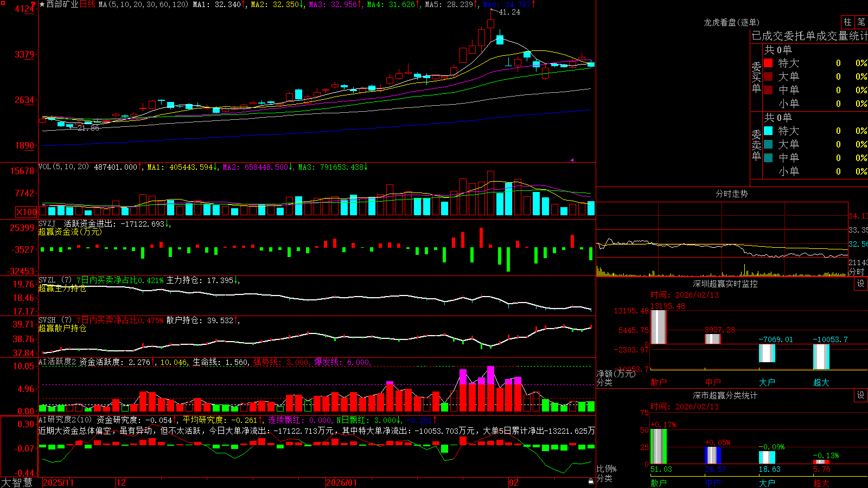Click the 西部矿业 stock name
Image resolution: width=868 pixels, height=488 pixels.
pos(62,4)
